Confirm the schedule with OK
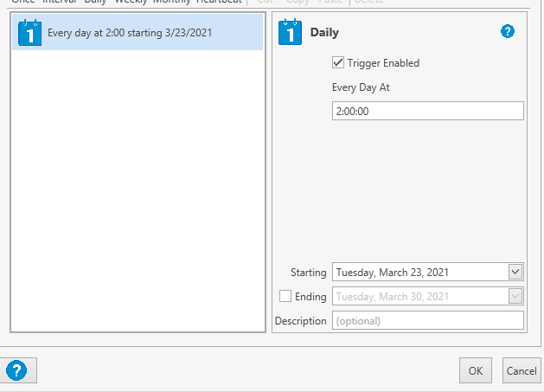The width and height of the screenshot is (544, 392). point(475,370)
